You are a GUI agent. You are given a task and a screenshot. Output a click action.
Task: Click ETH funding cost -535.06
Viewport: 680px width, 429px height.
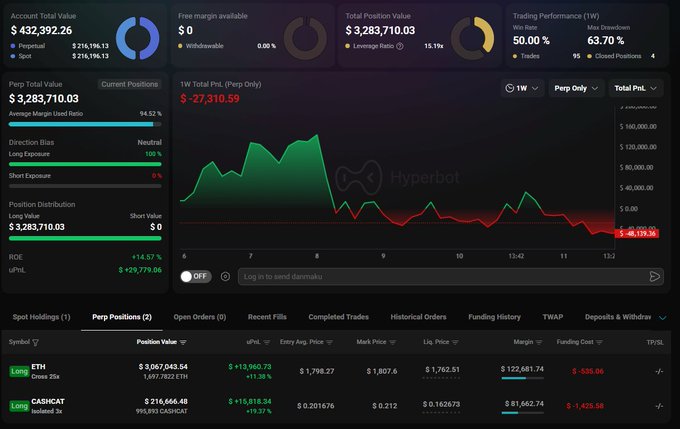click(588, 371)
